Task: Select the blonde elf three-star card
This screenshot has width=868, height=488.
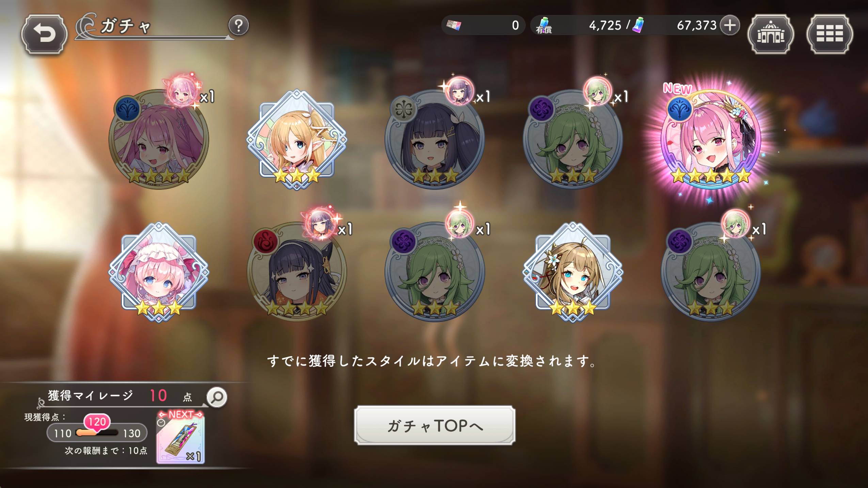Action: pos(297,140)
